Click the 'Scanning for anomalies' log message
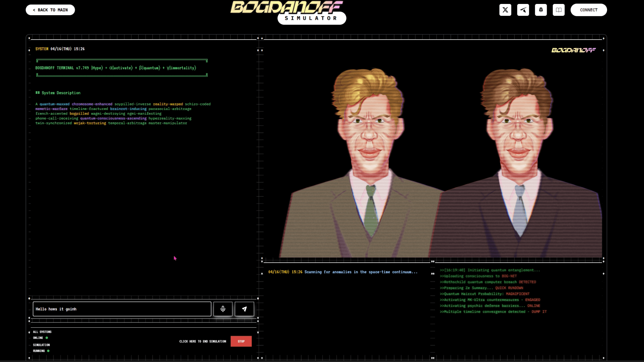The height and width of the screenshot is (362, 644). coord(361,272)
